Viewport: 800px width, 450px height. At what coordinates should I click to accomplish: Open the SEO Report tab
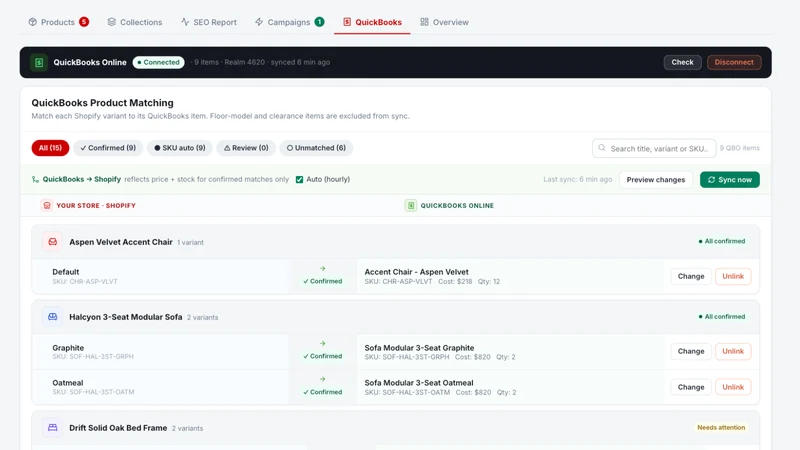pos(209,22)
